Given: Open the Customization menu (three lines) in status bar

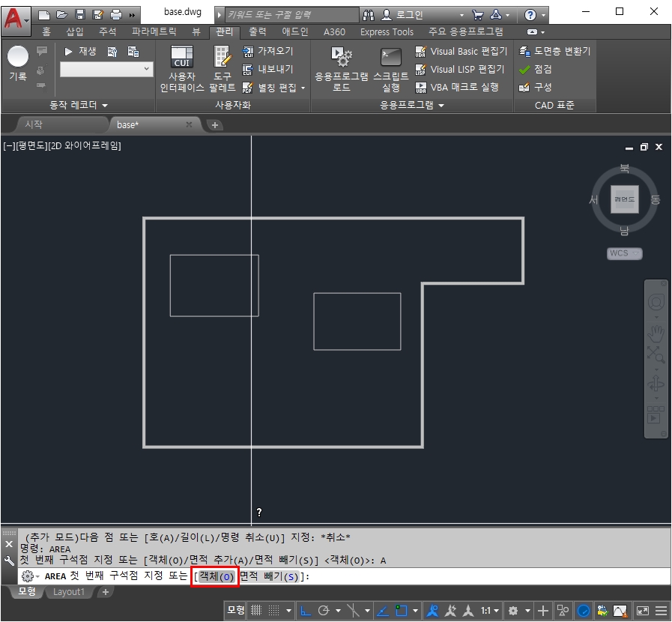Looking at the screenshot, I should pyautogui.click(x=662, y=611).
